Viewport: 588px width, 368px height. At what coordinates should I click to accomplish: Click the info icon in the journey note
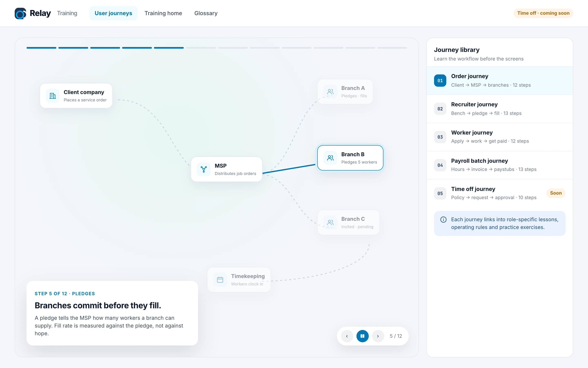(443, 220)
